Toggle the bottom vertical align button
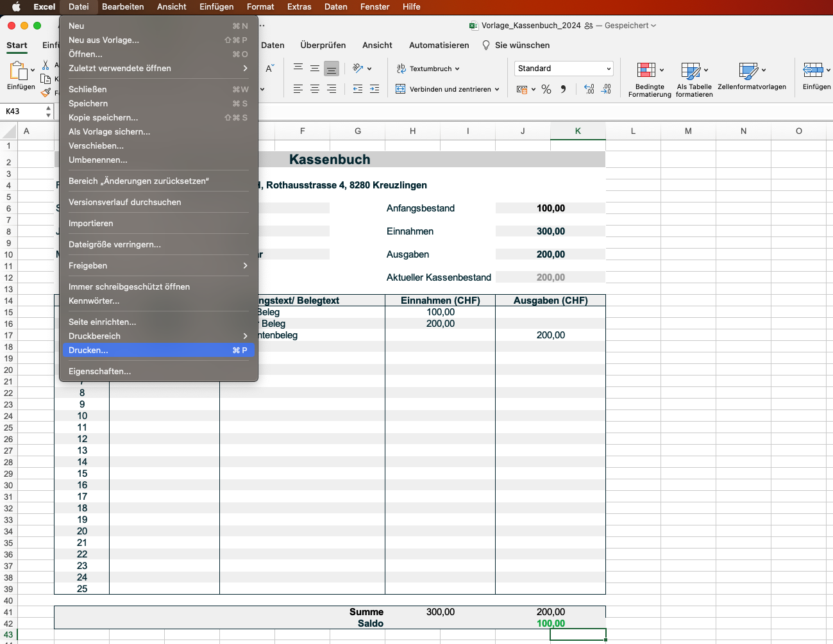The image size is (833, 644). point(332,69)
